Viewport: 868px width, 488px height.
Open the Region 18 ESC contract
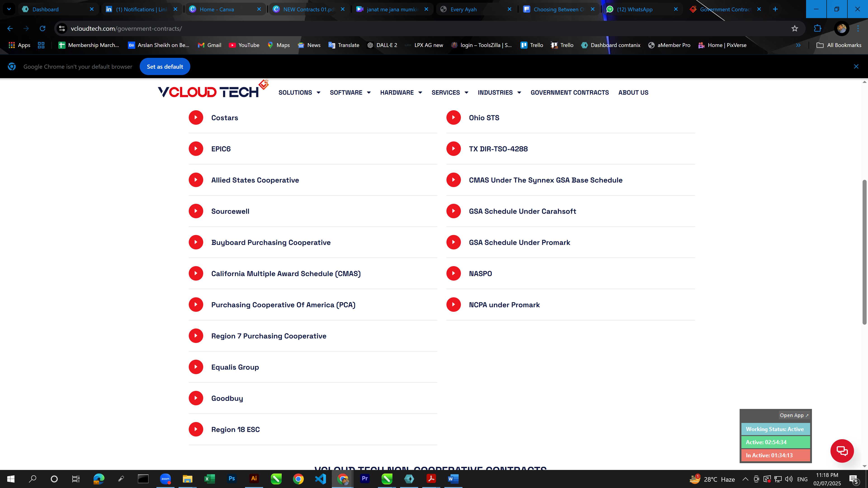(x=236, y=429)
